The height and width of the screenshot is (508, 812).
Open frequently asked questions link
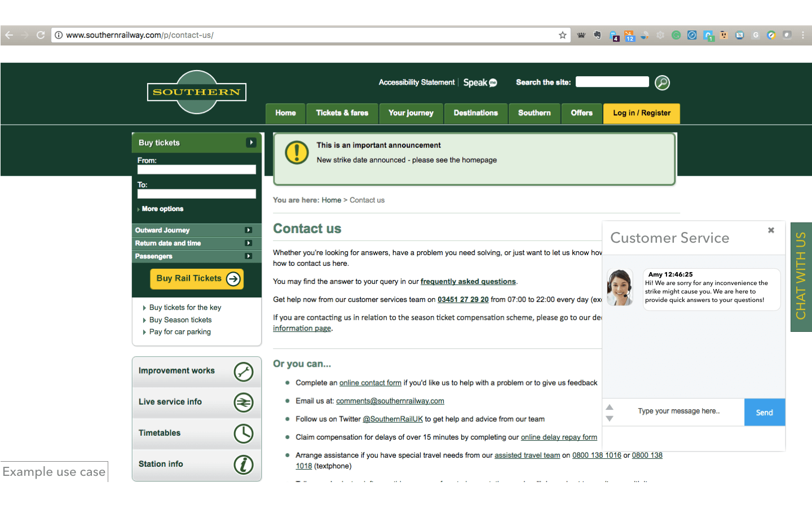pyautogui.click(x=468, y=282)
